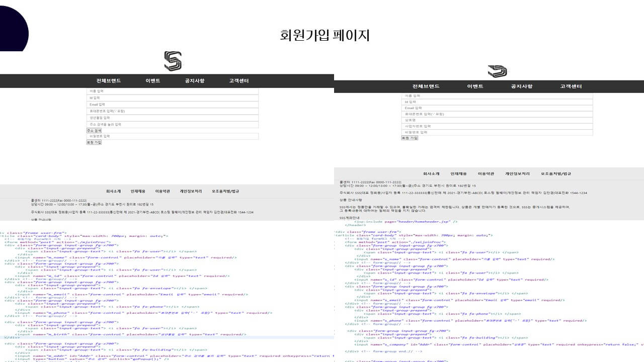
Task: Click 회원 가입 button on the left form
Action: [94, 142]
